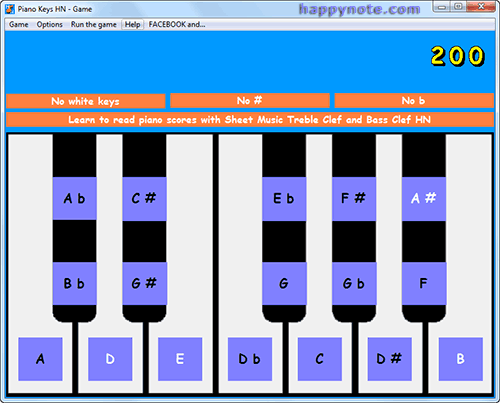This screenshot has height=403, width=500.
Task: Select the D b tile on white key
Action: (x=250, y=359)
